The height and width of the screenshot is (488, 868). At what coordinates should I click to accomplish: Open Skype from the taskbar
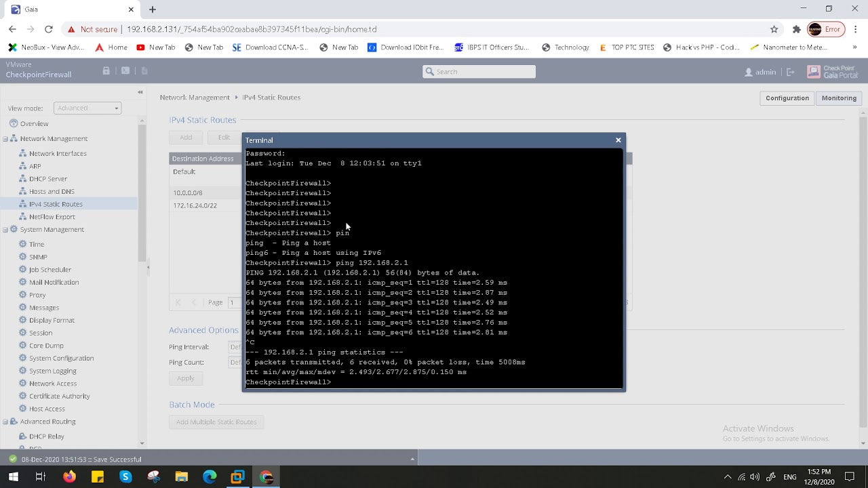click(125, 476)
